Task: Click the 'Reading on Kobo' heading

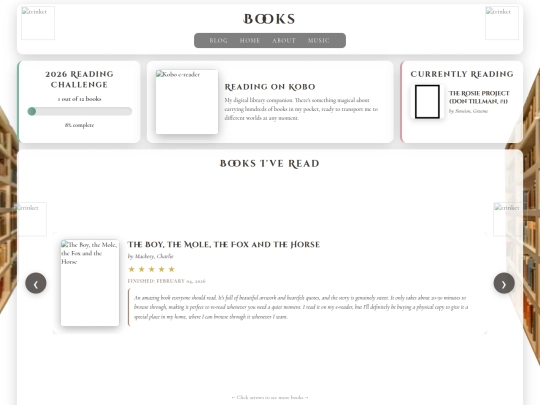Action: pyautogui.click(x=270, y=87)
